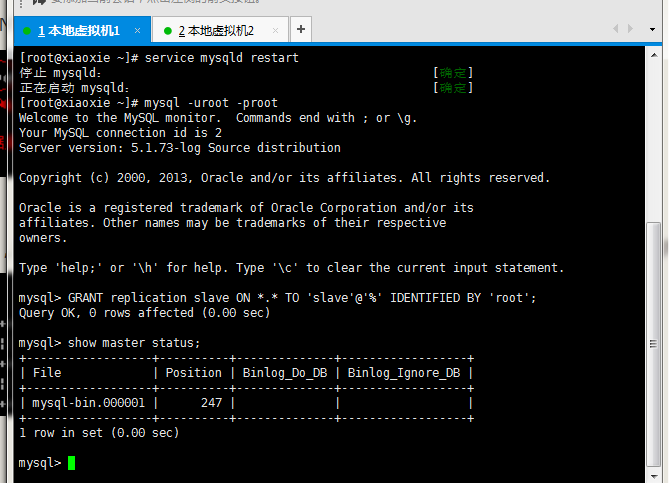Click the 'mysql-bin.000001' file value
The width and height of the screenshot is (669, 483).
pyautogui.click(x=89, y=402)
